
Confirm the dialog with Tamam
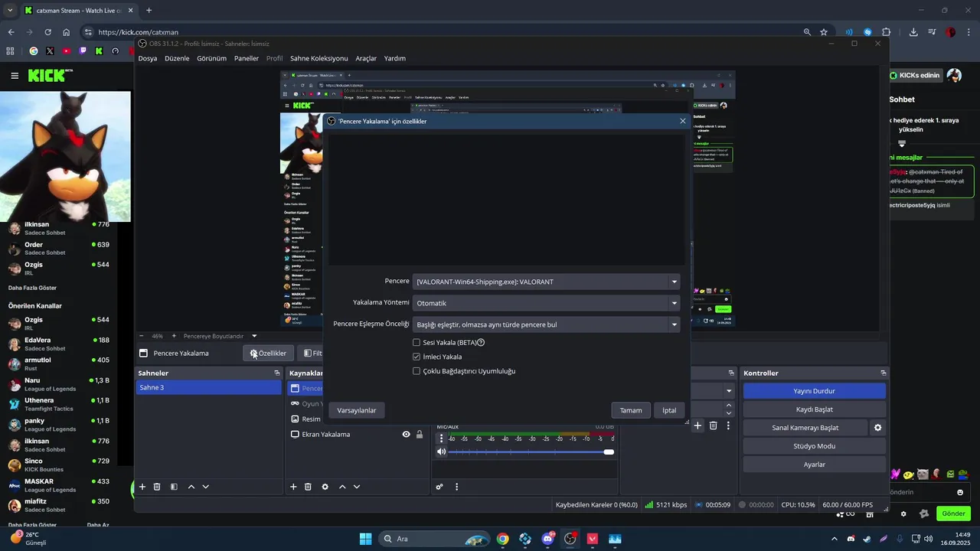point(631,410)
